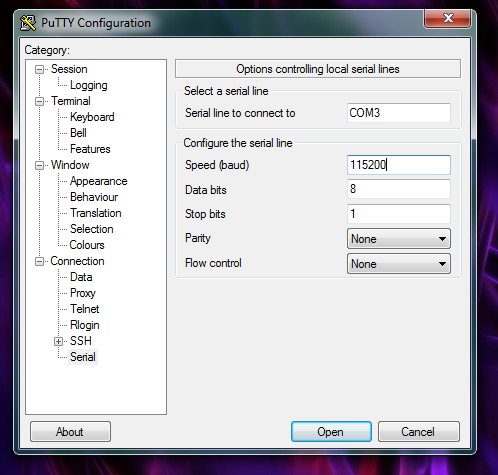The image size is (498, 475).
Task: Select the Logging category
Action: tap(89, 85)
